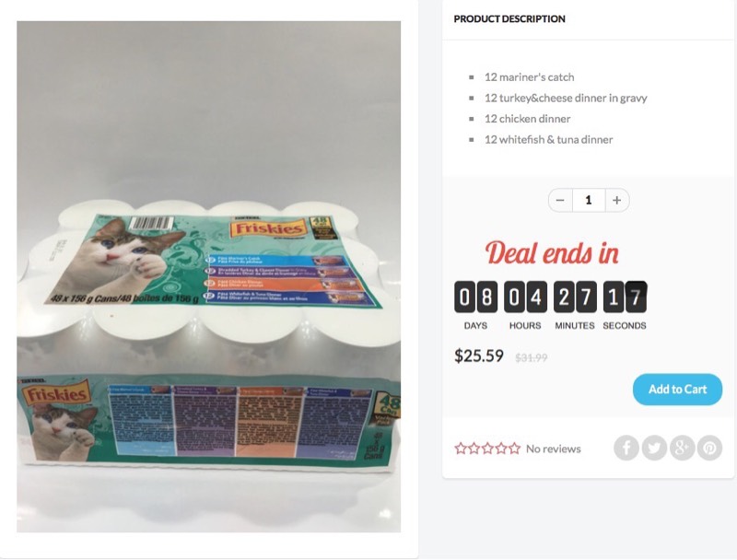
Task: Click the $25.59 sale price
Action: coord(478,356)
